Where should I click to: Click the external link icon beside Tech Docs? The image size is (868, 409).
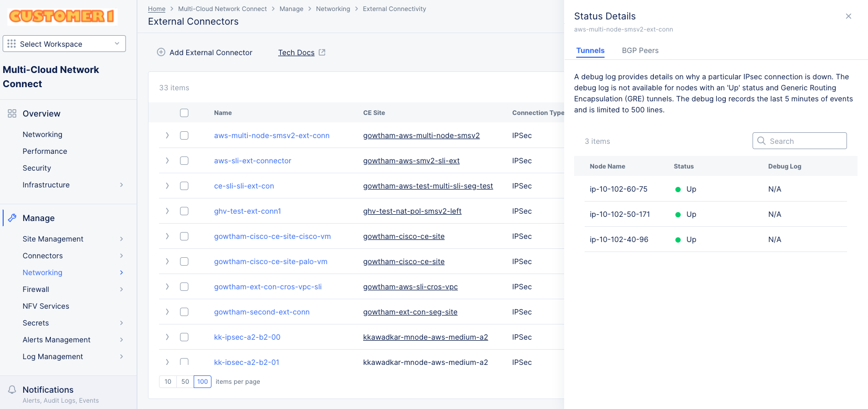[x=322, y=53]
